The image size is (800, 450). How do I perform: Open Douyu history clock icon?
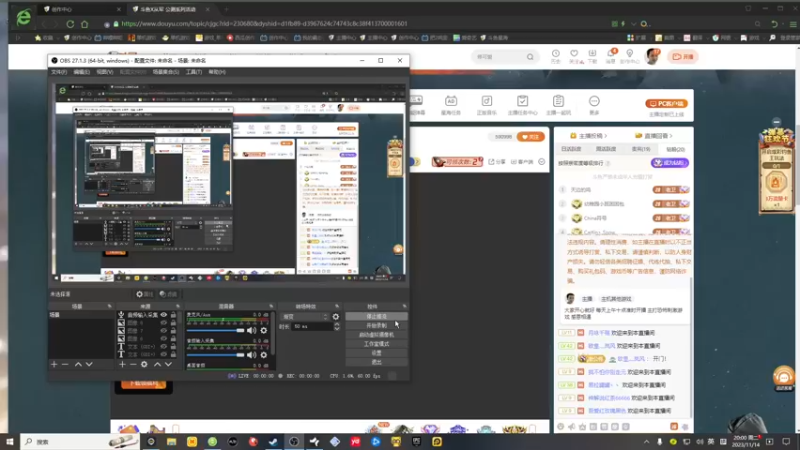click(556, 56)
